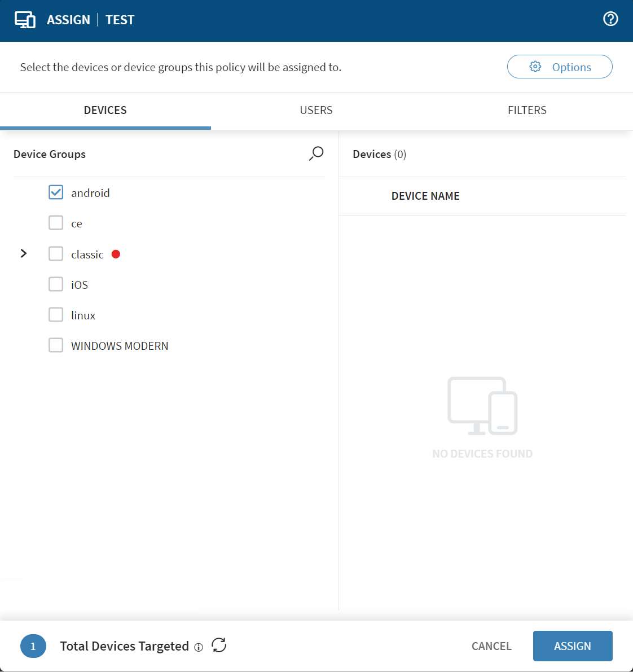633x672 pixels.
Task: Check the ce device group checkbox
Action: pyautogui.click(x=56, y=223)
